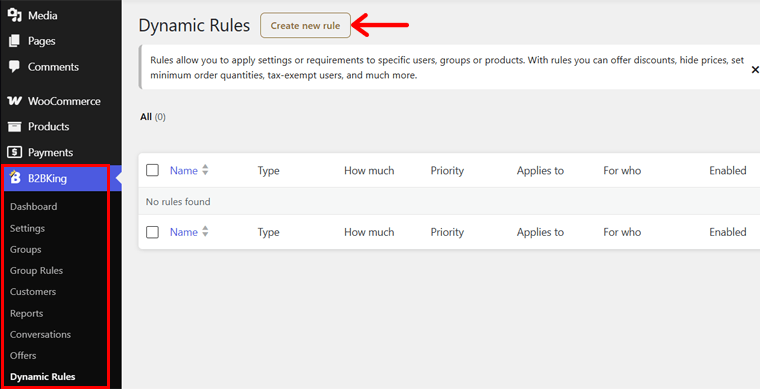760x389 pixels.
Task: Click the Enabled column header
Action: (728, 171)
